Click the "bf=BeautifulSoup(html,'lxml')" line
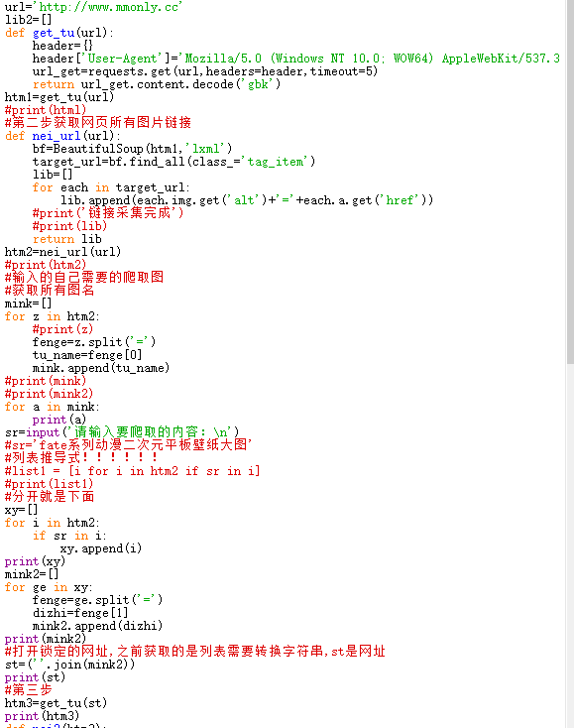This screenshot has width=574, height=728. tap(132, 149)
